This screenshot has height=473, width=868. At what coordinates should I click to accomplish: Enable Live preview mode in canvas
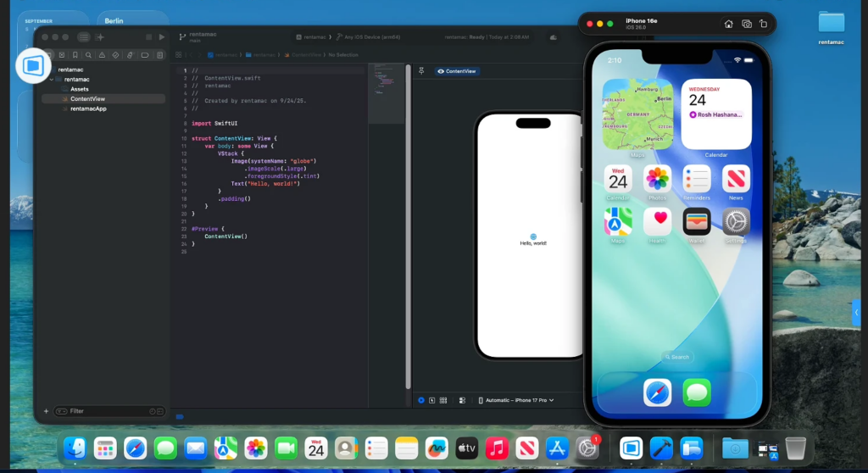[421, 400]
